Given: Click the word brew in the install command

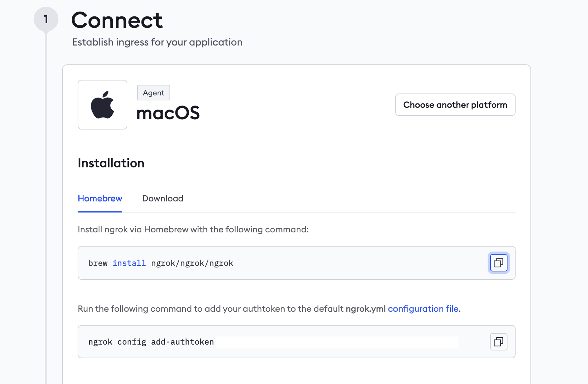Looking at the screenshot, I should [x=98, y=263].
